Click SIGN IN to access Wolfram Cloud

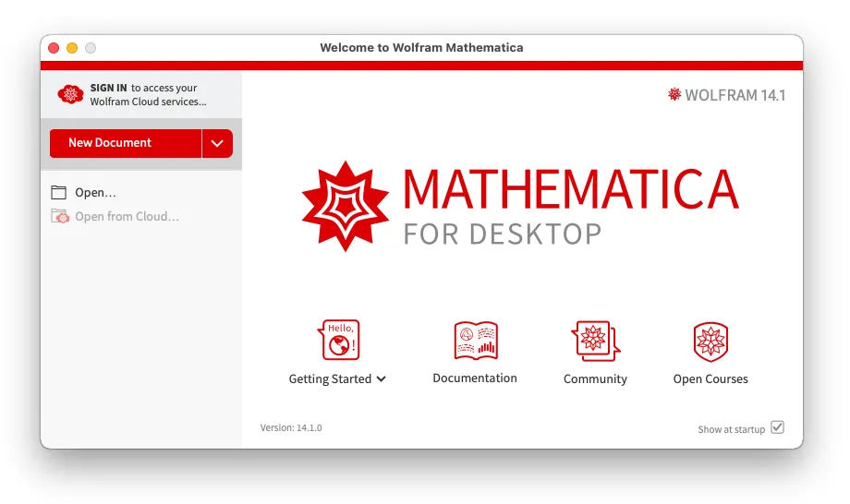coord(108,88)
